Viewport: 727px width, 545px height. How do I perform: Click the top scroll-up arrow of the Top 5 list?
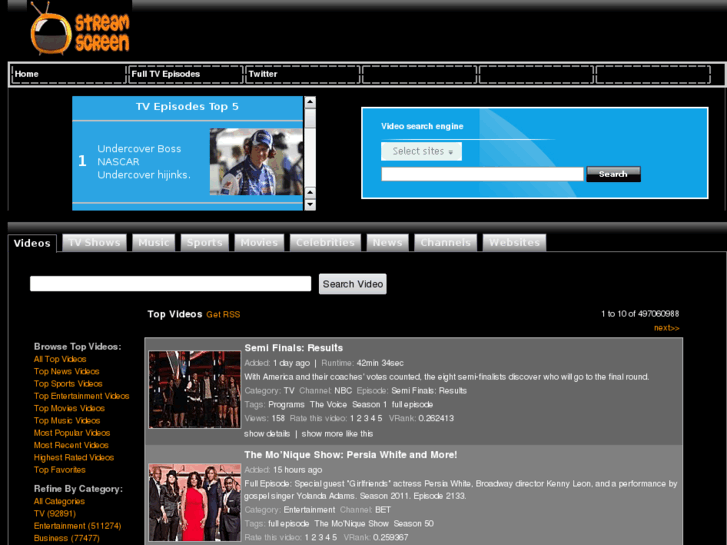310,102
